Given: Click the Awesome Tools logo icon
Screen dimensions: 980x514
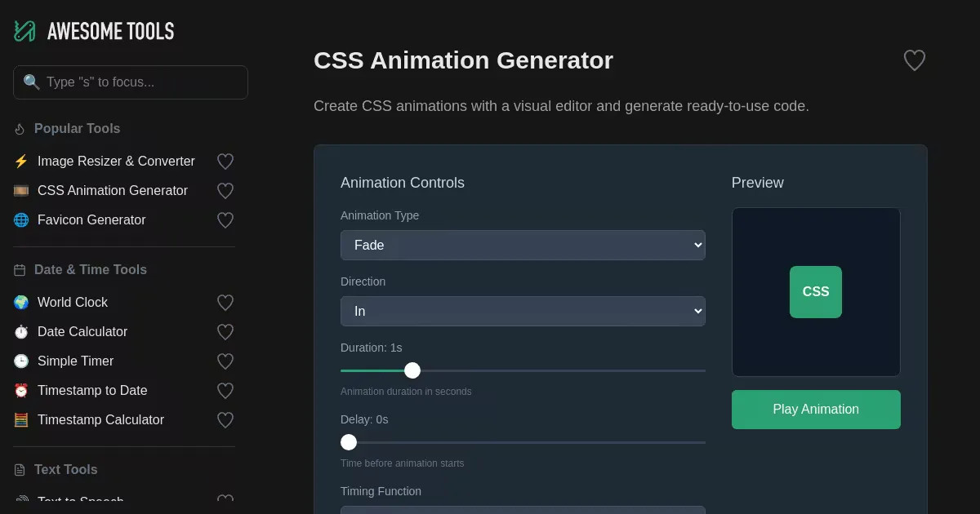Looking at the screenshot, I should pyautogui.click(x=24, y=31).
